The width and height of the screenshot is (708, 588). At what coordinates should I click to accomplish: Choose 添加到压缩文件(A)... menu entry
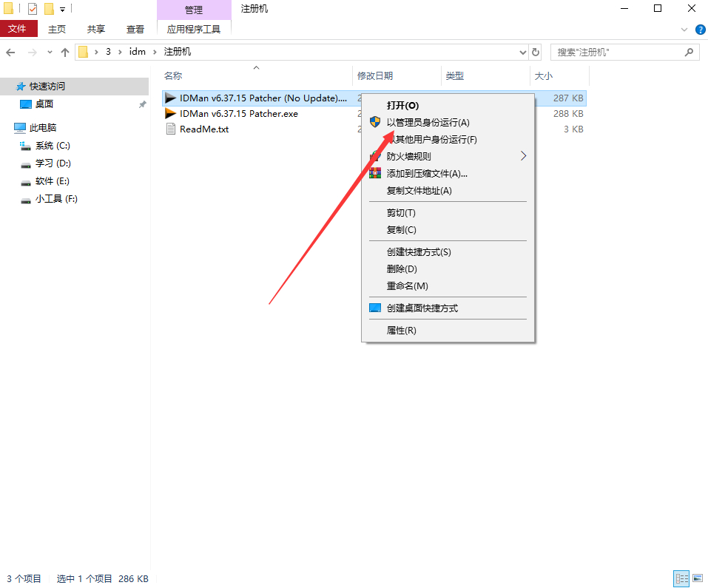click(x=448, y=174)
